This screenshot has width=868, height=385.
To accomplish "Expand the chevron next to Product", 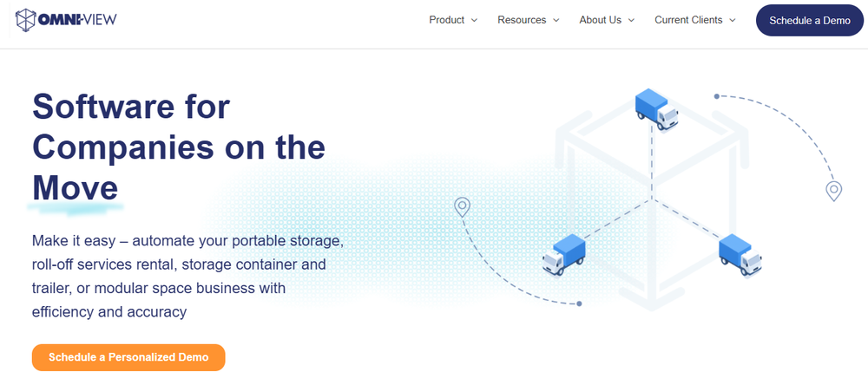I will click(475, 21).
